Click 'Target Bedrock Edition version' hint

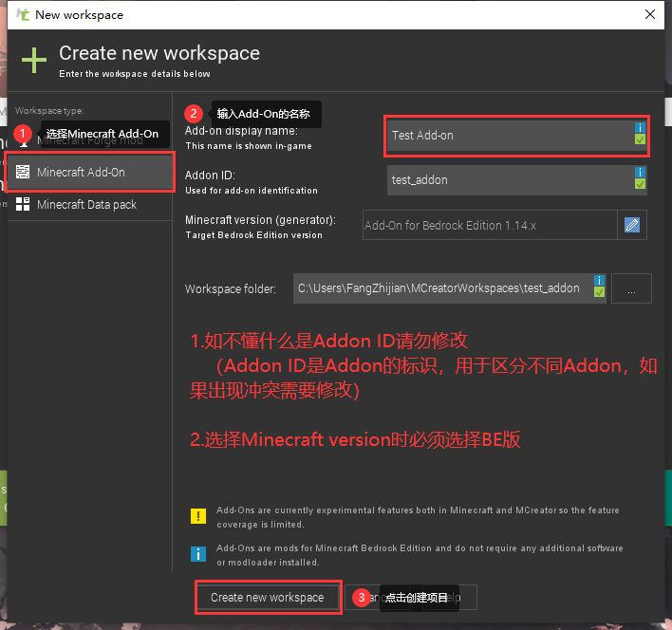253,234
